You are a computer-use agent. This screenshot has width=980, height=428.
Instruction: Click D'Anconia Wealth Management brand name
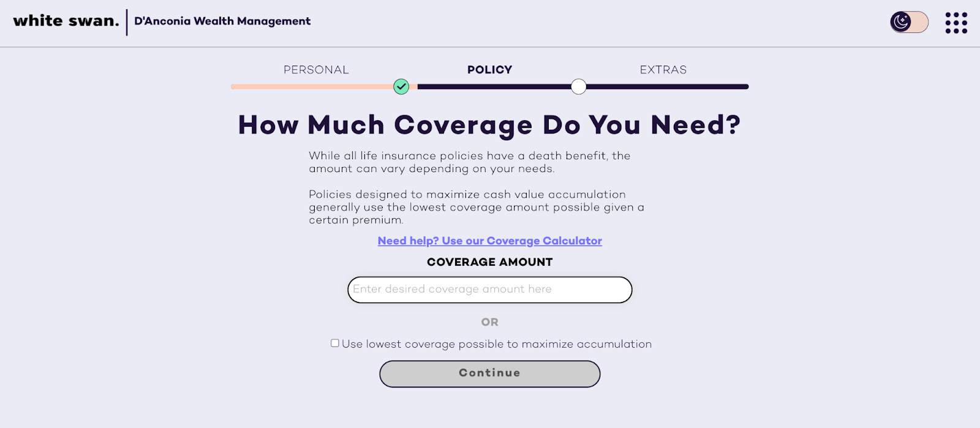point(222,21)
